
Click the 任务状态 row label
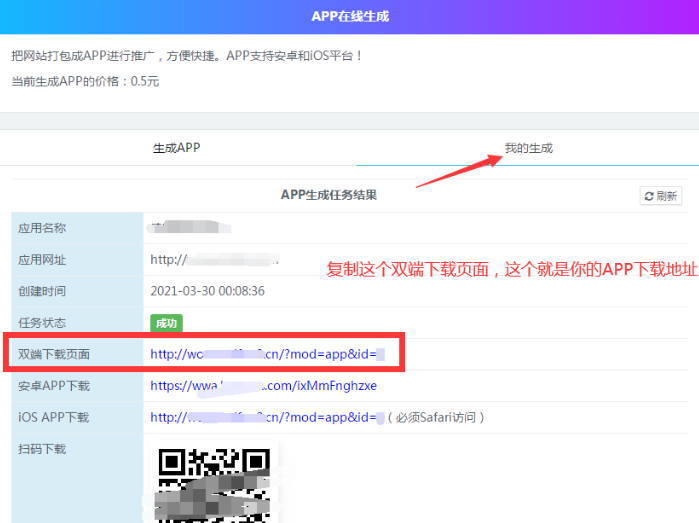(x=42, y=323)
